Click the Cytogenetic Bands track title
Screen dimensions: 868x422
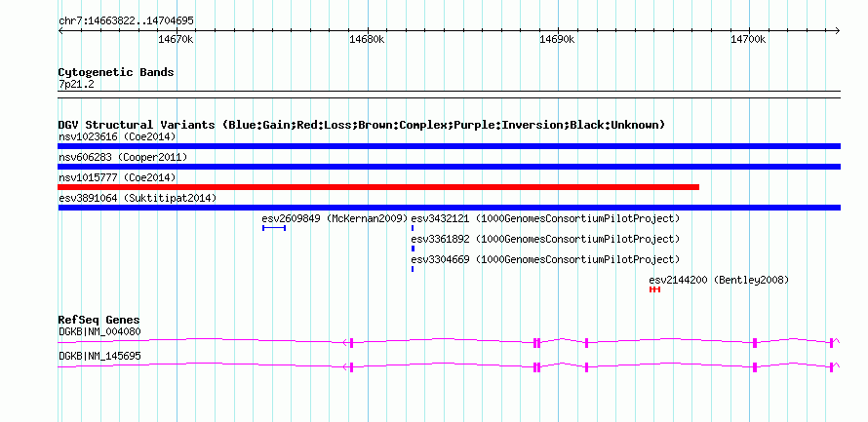point(116,72)
